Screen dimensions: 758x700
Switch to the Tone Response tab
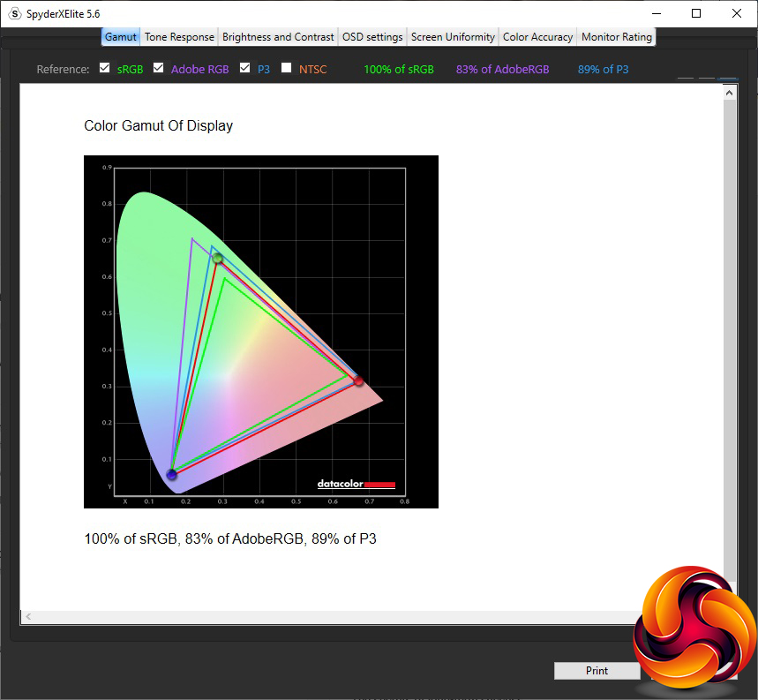coord(179,37)
